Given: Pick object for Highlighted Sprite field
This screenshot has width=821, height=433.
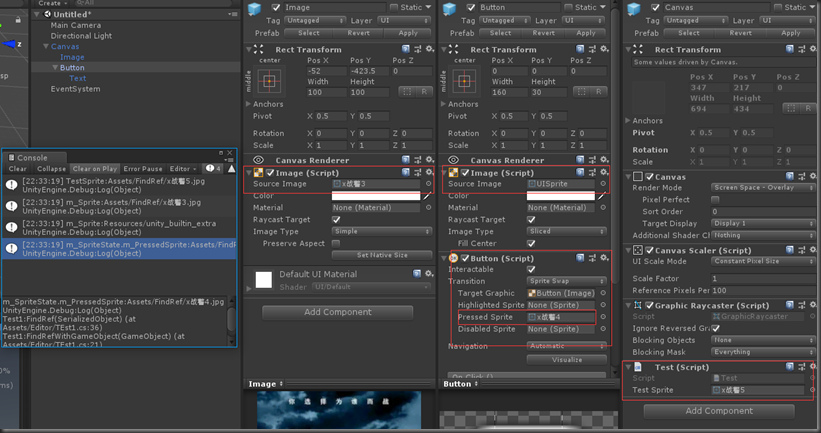Looking at the screenshot, I should tap(603, 305).
